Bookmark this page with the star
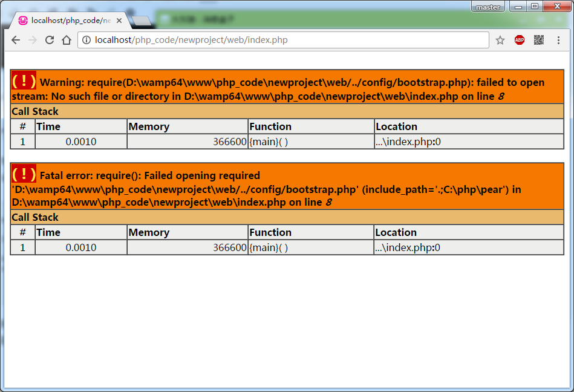Screen dimensions: 574x392 tap(500, 41)
